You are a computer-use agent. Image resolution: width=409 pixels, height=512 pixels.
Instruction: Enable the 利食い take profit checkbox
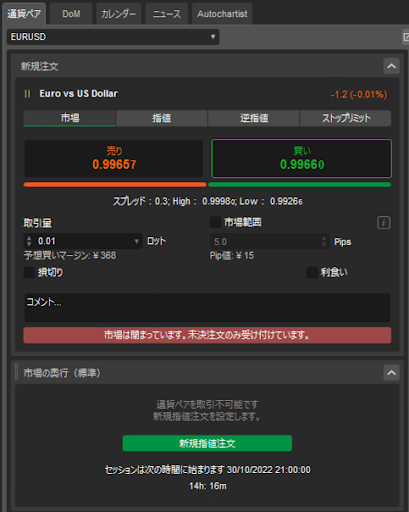312,272
